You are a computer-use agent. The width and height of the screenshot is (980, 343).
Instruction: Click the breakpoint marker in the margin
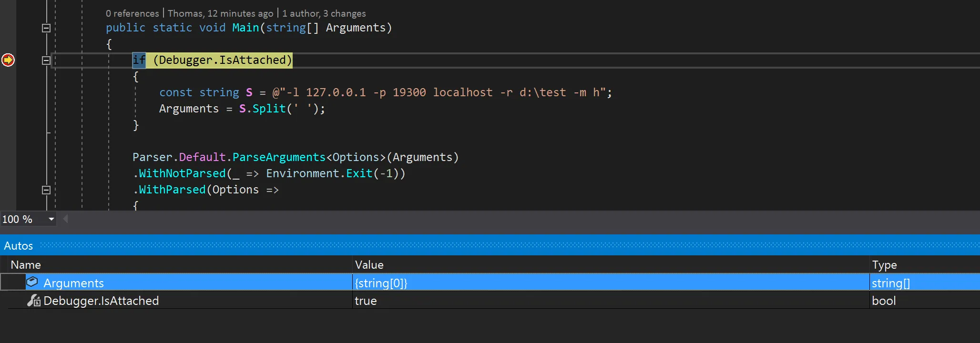[x=8, y=60]
